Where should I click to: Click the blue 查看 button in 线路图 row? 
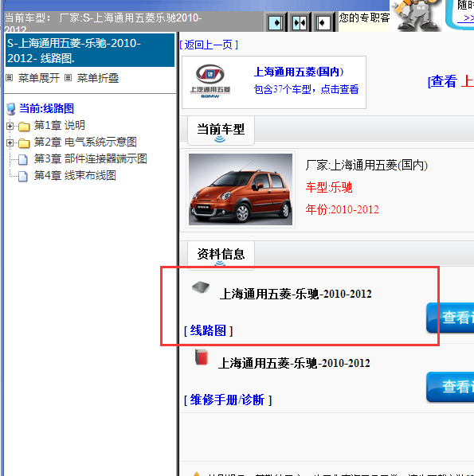(x=450, y=318)
